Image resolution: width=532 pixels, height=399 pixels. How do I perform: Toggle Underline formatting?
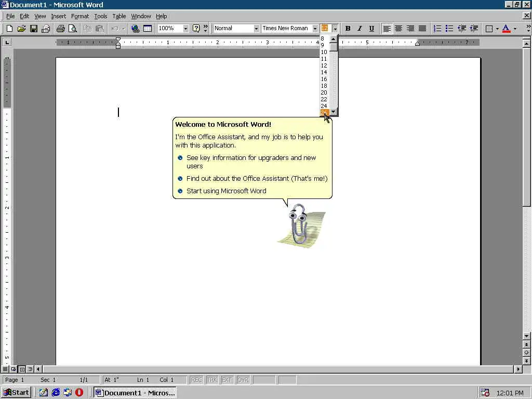coord(372,29)
